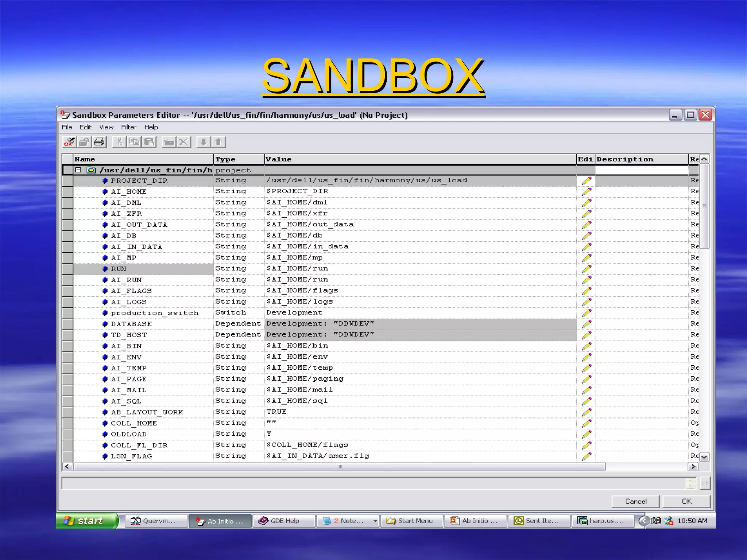Edit DATABASE value using pencil icon
Screen dimensions: 747x560
587,324
